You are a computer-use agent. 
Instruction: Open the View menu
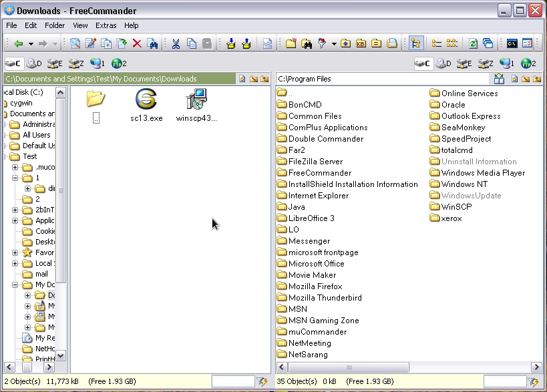click(80, 25)
